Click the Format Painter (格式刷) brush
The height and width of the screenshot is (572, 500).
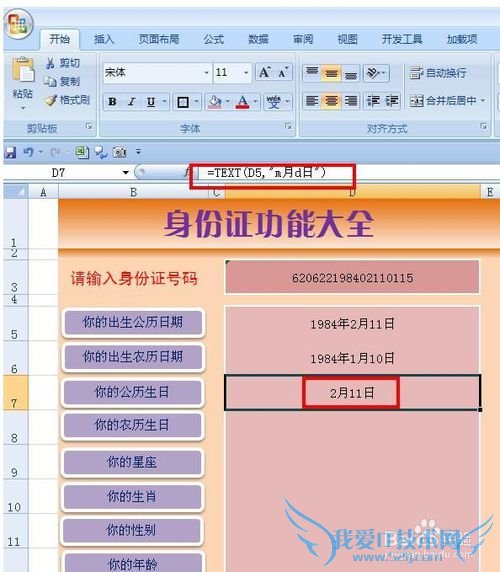point(51,100)
